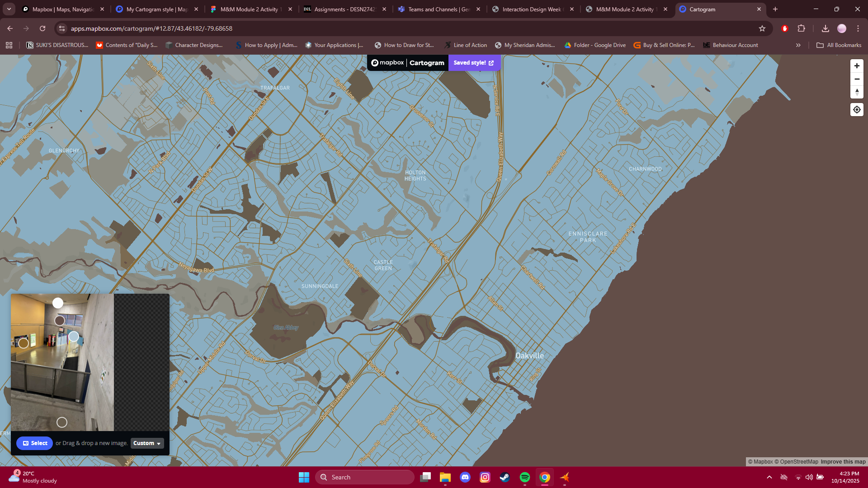Viewport: 868px width, 488px height.
Task: Open the Chrome downloads icon
Action: point(825,28)
